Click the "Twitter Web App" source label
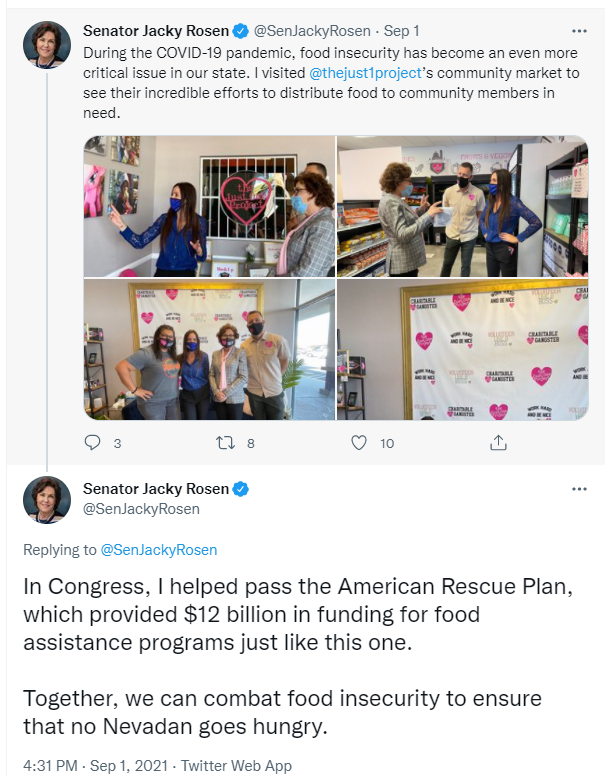Viewport: 605px width, 776px height. tap(239, 765)
